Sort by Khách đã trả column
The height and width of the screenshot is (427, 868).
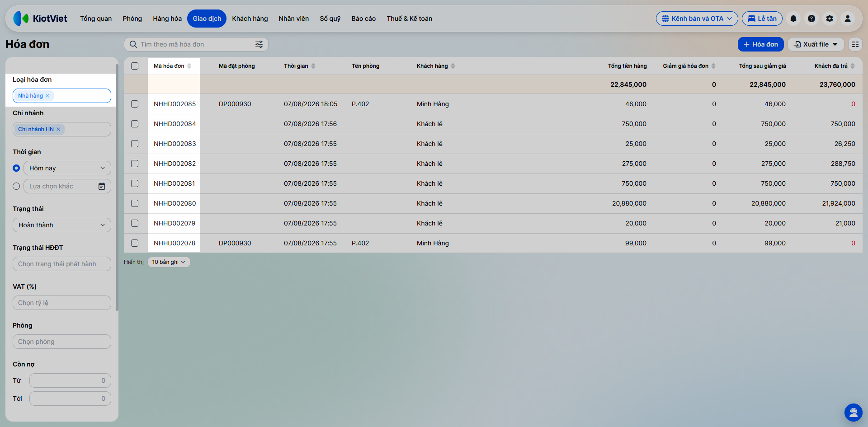click(x=853, y=66)
